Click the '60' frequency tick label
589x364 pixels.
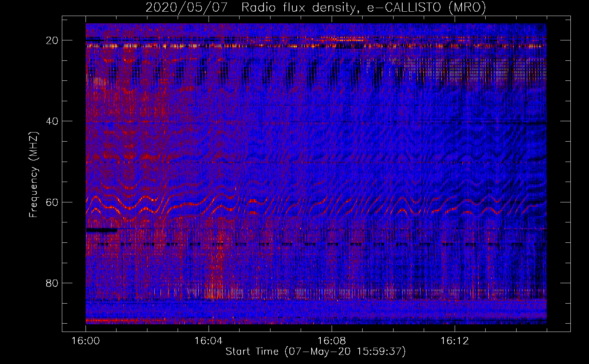pyautogui.click(x=52, y=202)
